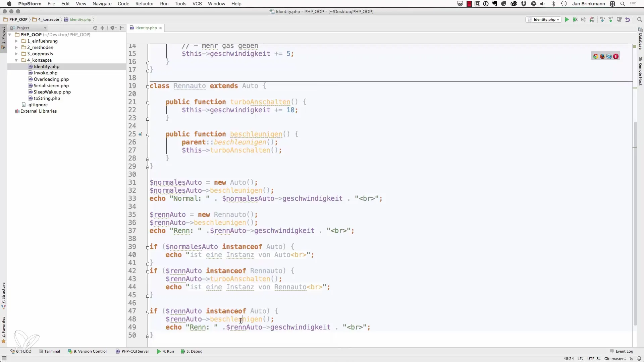Open the Refactor menu
Image resolution: width=644 pixels, height=362 pixels.
pyautogui.click(x=145, y=4)
